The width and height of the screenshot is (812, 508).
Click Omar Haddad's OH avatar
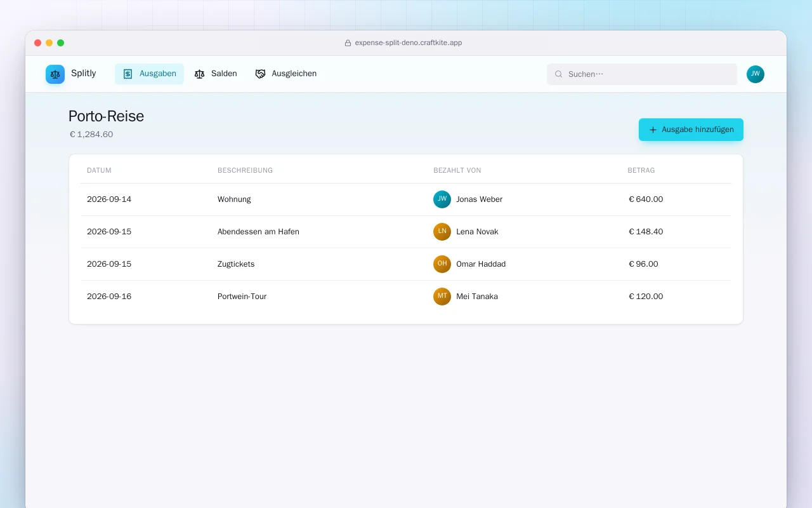pos(442,264)
